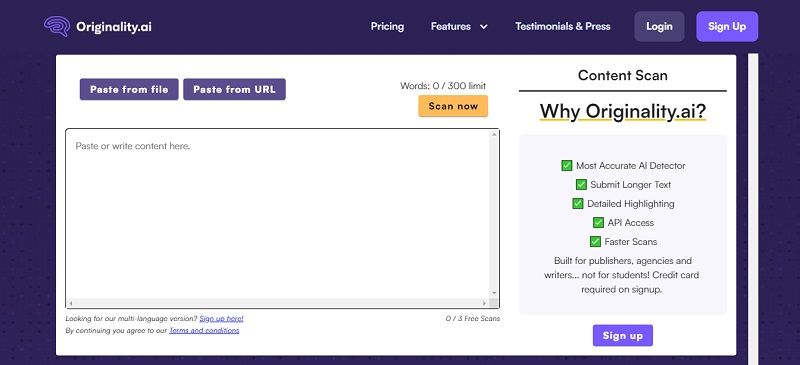Click the textarea scroll up arrow
Viewport: 800px width, 365px height.
(494, 134)
